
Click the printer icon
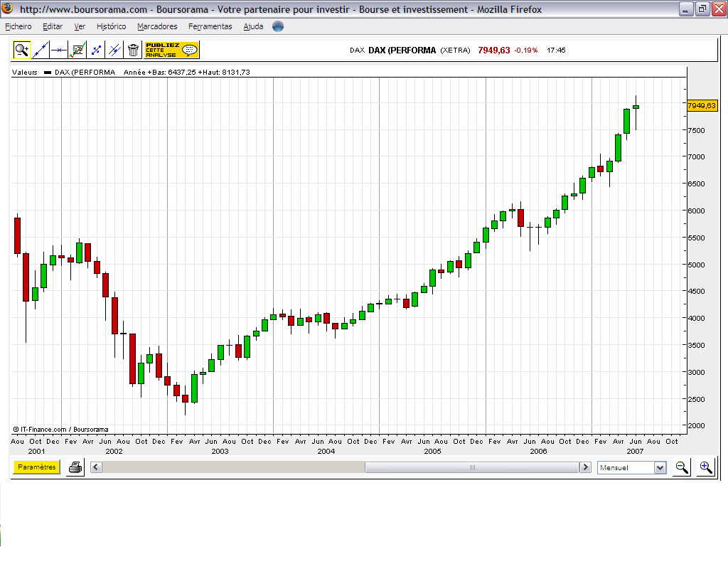click(75, 467)
